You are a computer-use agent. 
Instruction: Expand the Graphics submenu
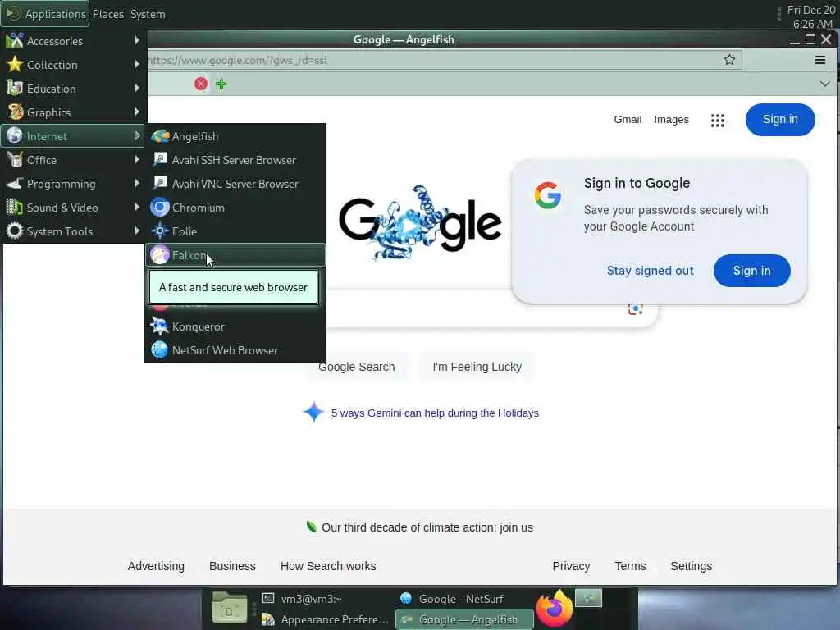coord(73,112)
